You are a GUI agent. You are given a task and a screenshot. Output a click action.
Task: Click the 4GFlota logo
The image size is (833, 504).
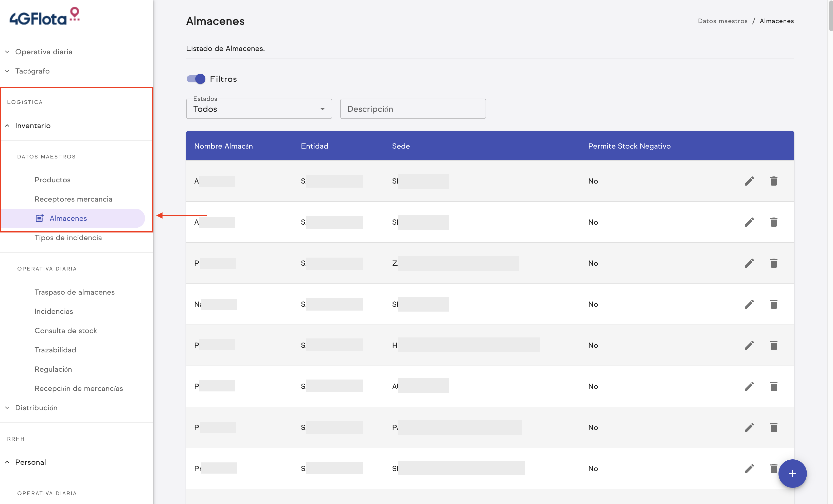(x=44, y=17)
